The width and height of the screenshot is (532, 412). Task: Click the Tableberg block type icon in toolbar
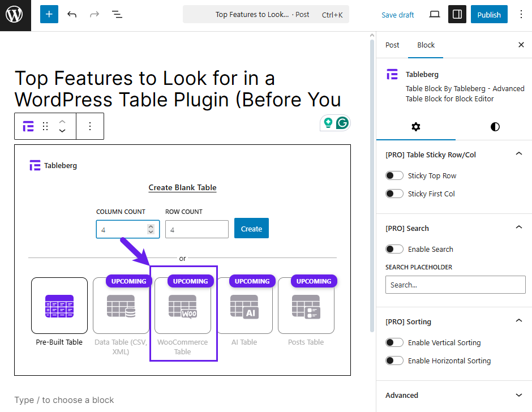click(x=28, y=126)
